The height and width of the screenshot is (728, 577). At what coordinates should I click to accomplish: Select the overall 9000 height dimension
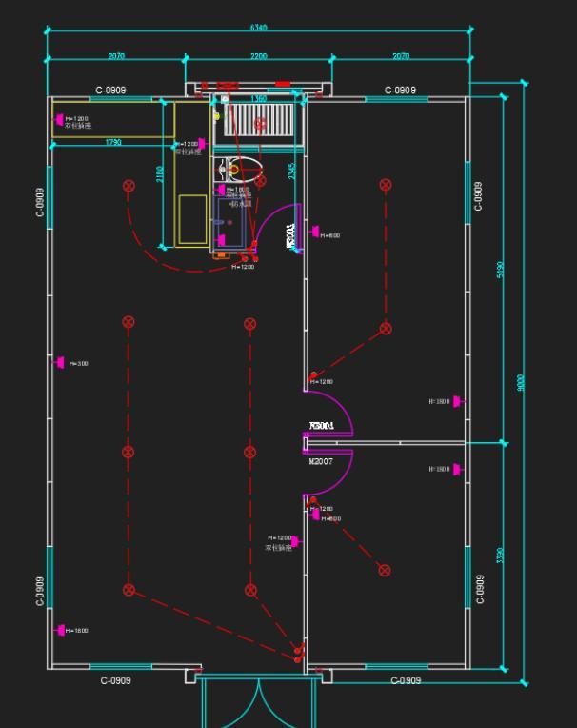[x=521, y=382]
